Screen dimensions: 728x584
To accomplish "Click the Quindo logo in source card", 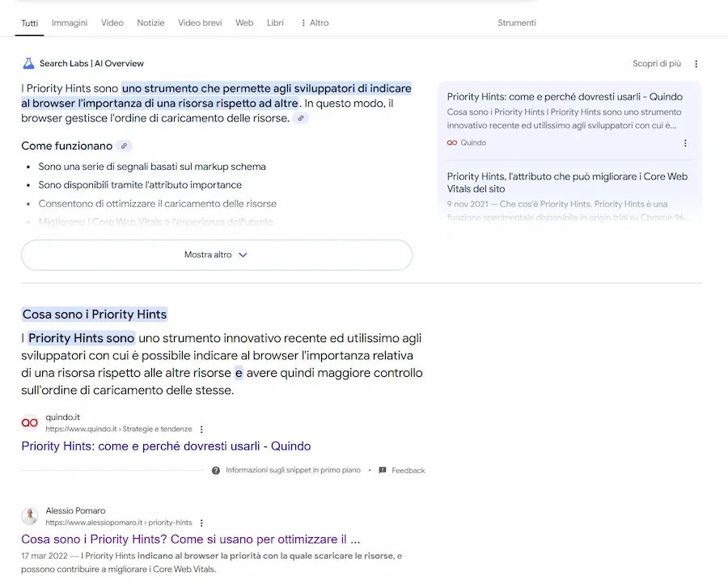I will (x=451, y=142).
